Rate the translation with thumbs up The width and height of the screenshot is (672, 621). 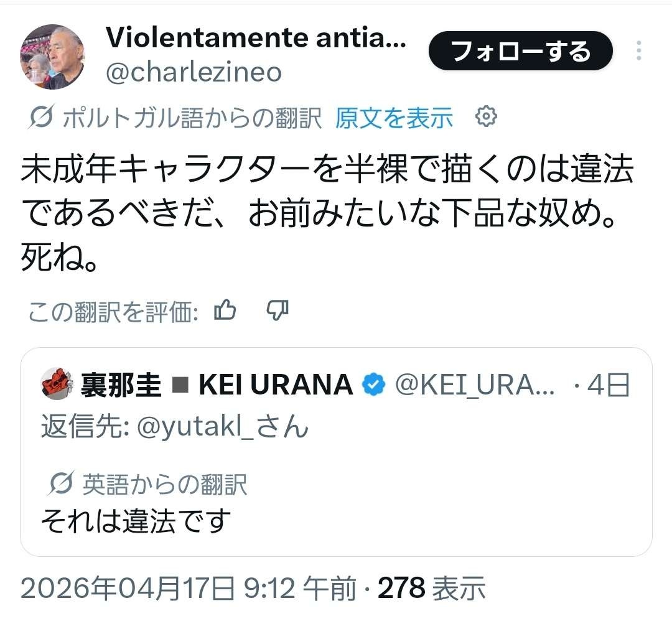(225, 310)
